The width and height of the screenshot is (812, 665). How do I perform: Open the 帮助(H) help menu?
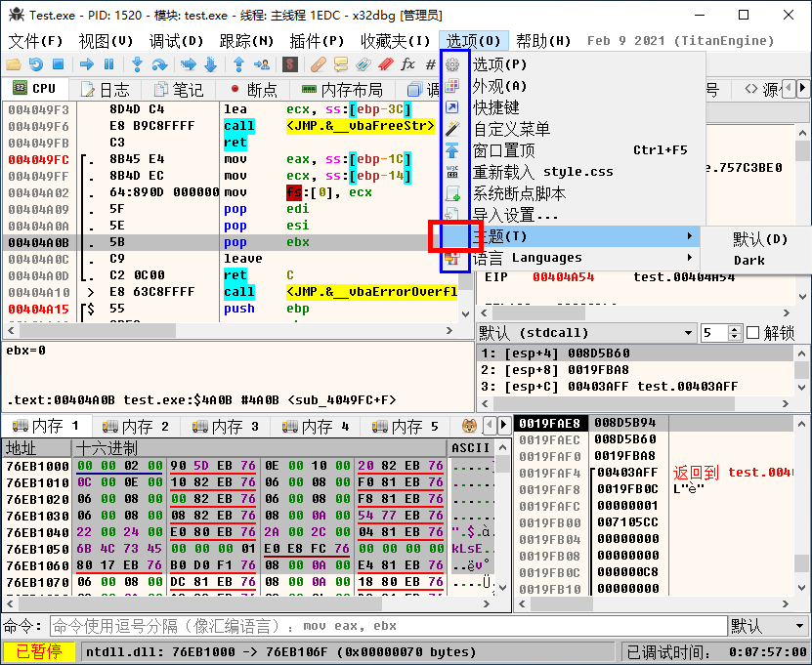(543, 41)
